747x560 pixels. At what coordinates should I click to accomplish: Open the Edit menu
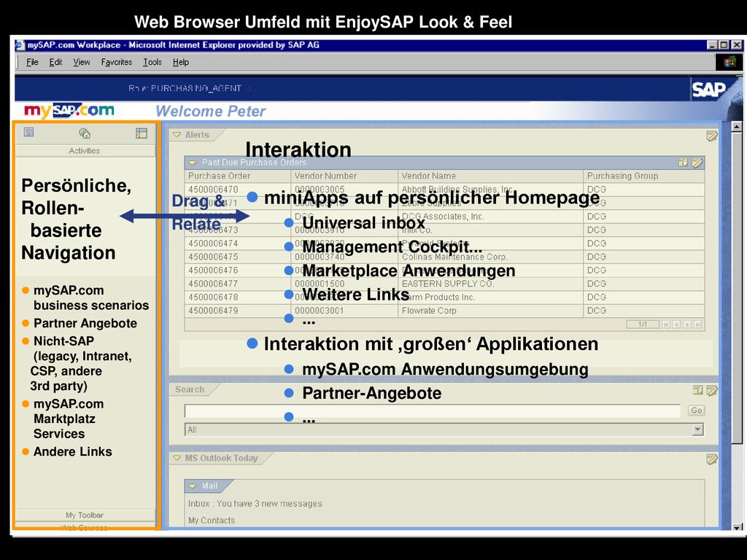[55, 62]
